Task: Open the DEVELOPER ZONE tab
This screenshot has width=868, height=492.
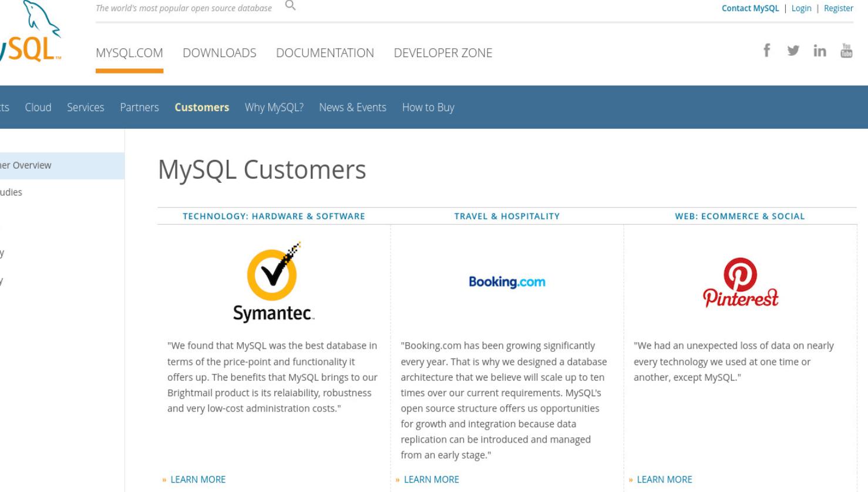Action: click(443, 53)
